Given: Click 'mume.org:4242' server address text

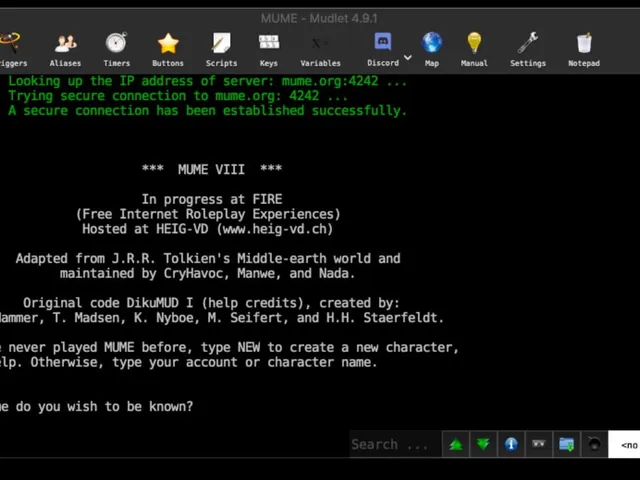Looking at the screenshot, I should (330, 81).
